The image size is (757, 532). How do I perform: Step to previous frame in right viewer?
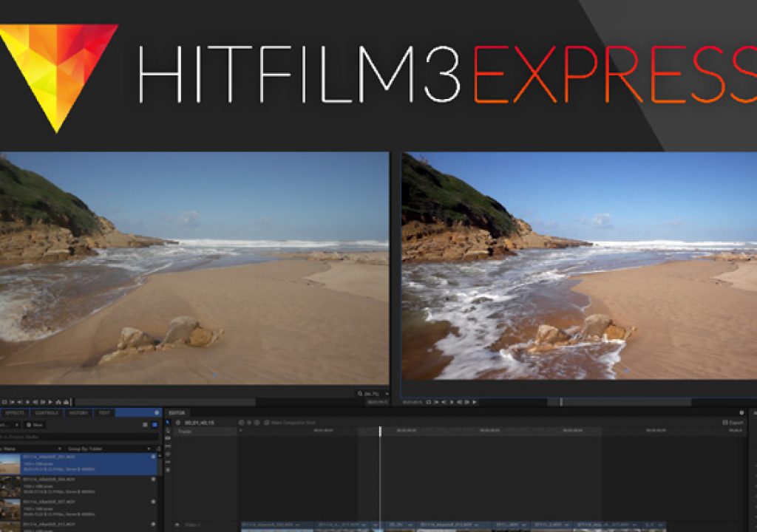(460, 402)
